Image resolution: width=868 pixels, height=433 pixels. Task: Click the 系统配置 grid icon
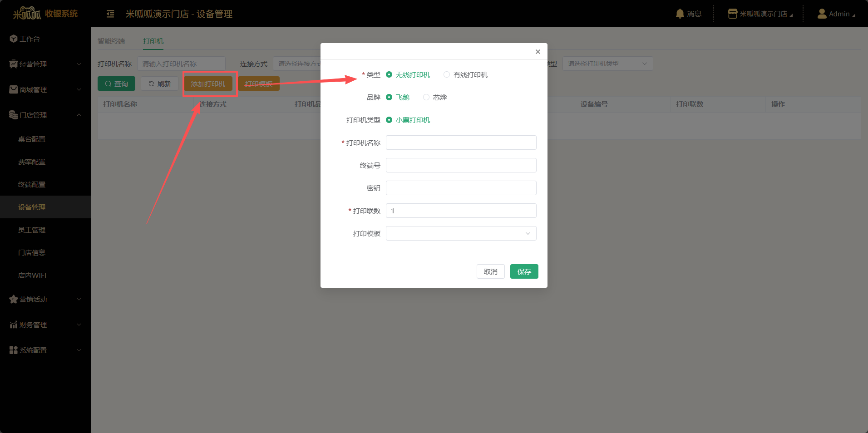click(x=14, y=350)
